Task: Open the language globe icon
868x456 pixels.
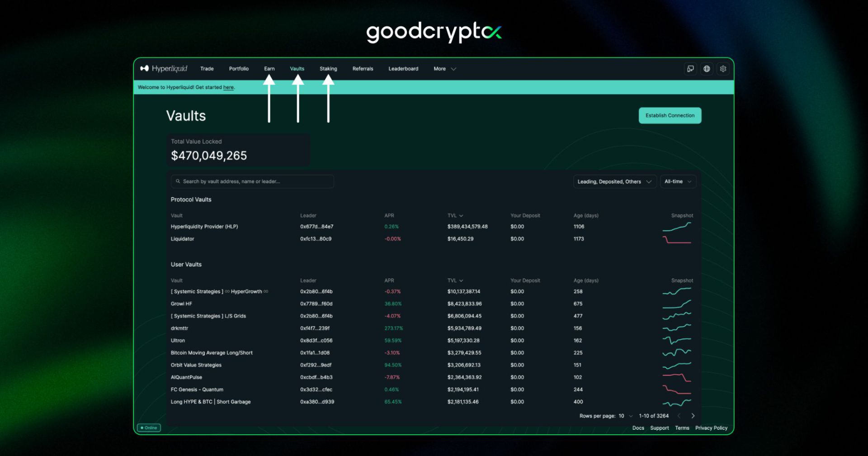Action: click(x=707, y=69)
